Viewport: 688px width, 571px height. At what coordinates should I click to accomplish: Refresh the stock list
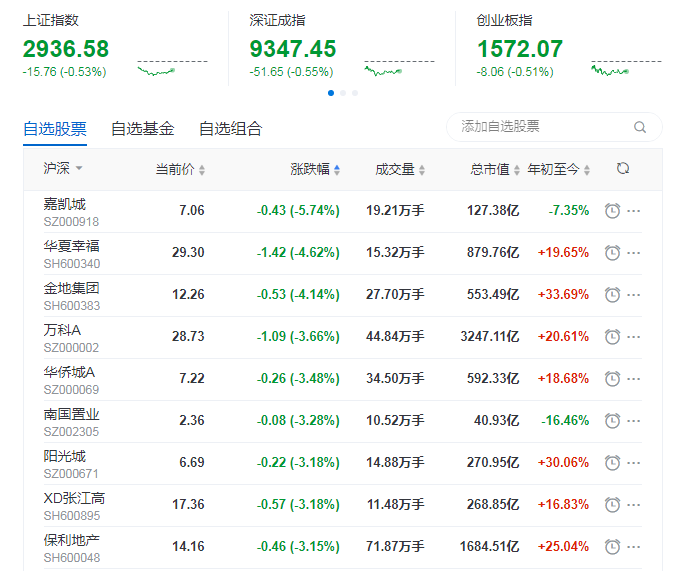(623, 169)
